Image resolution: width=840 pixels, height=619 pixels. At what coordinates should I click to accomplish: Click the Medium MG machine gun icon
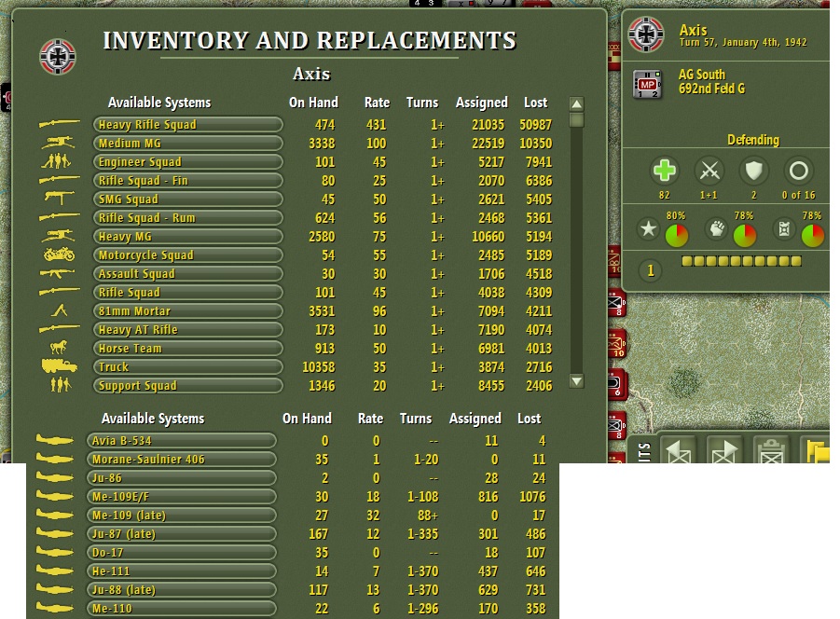tap(59, 143)
